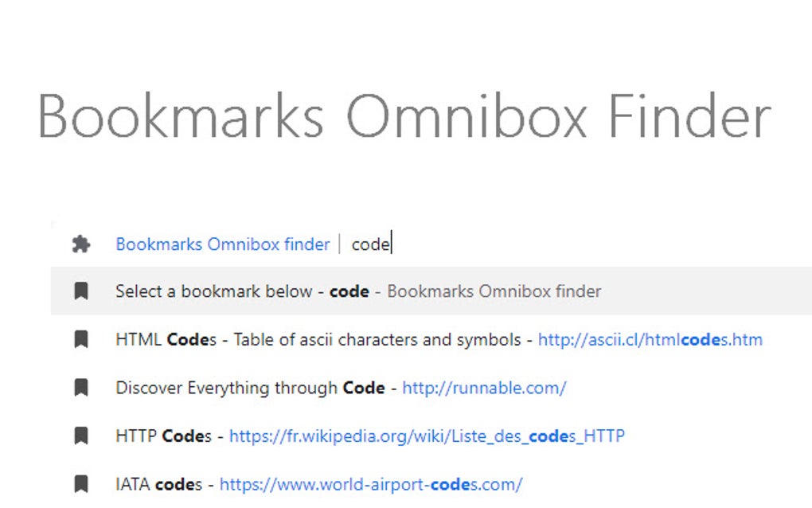Image resolution: width=812 pixels, height=508 pixels.
Task: Open the fr.wikipedia.org Liste_des_codes_HTTP link
Action: (x=427, y=436)
